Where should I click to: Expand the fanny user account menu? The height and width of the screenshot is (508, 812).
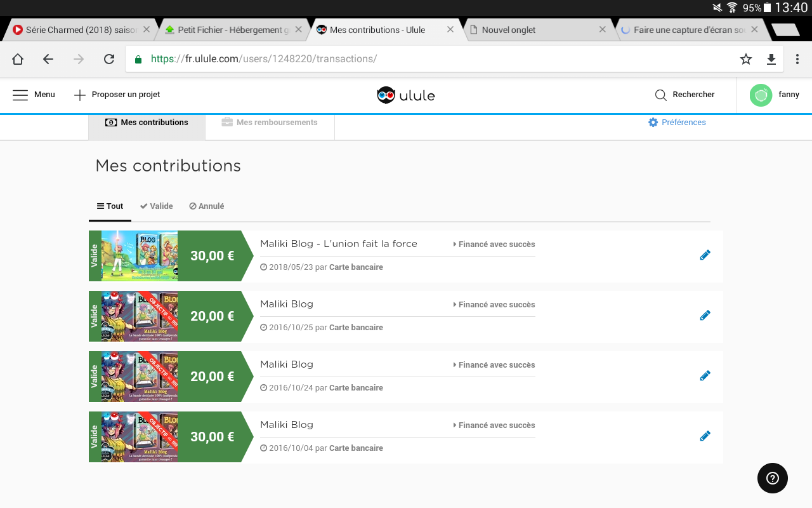[774, 95]
